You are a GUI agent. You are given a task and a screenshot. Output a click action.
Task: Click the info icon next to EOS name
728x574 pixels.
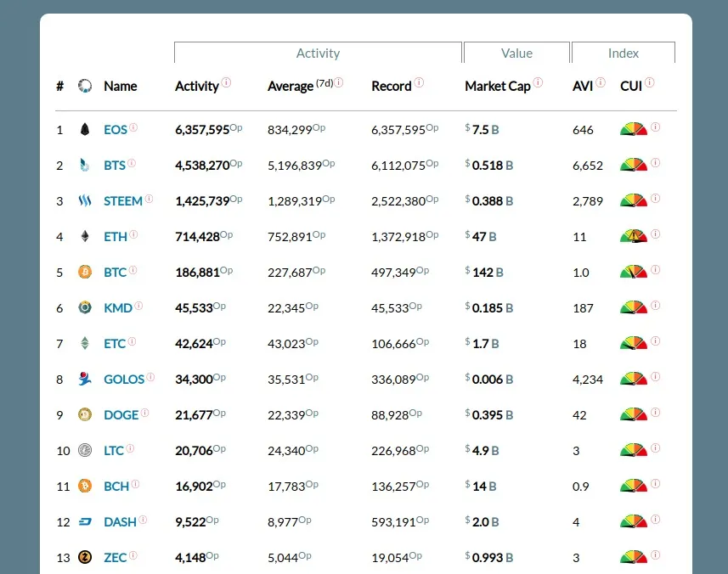click(133, 127)
